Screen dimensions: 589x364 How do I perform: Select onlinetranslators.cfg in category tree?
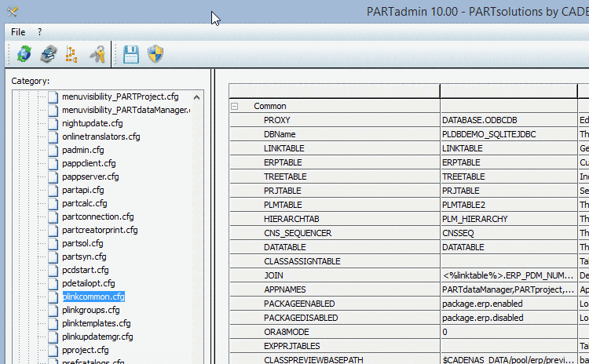click(101, 136)
